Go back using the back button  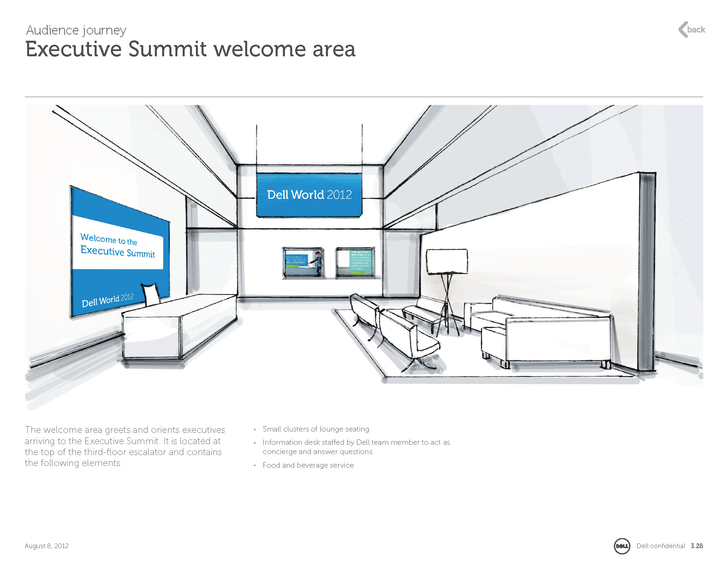(692, 29)
